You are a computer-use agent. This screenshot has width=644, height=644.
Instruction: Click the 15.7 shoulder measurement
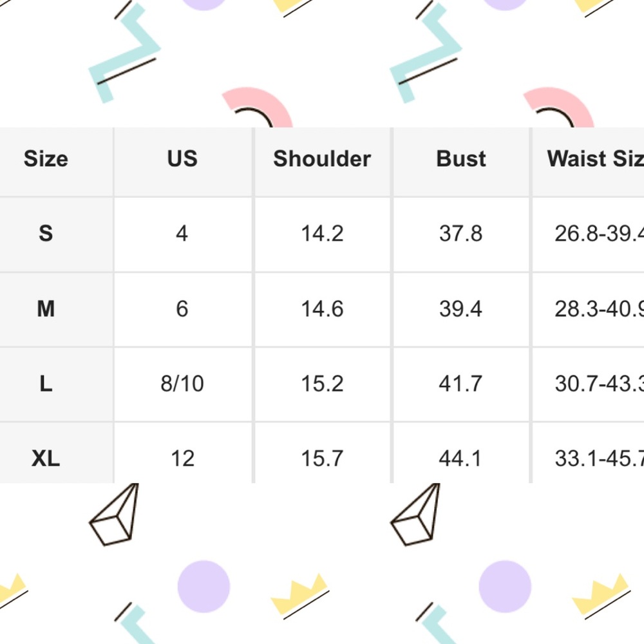pos(322,459)
